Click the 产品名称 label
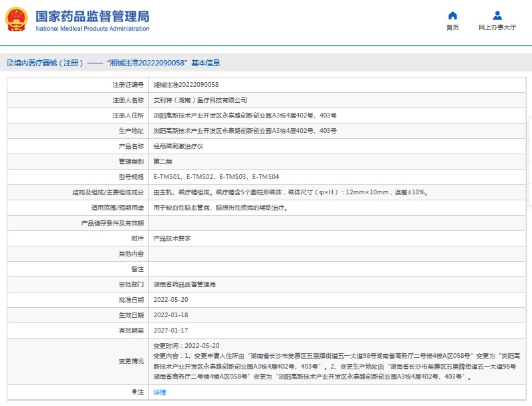This screenshot has height=406, width=532. pyautogui.click(x=131, y=146)
